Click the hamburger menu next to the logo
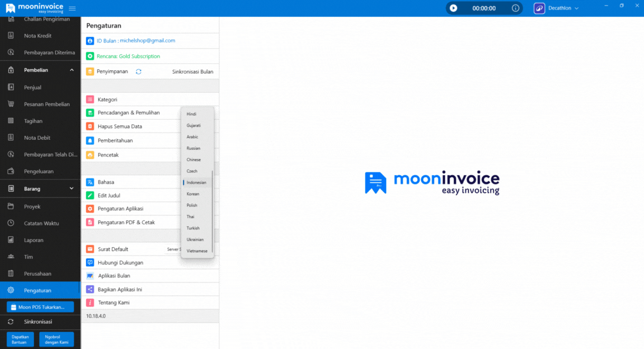644x349 pixels. [x=72, y=8]
